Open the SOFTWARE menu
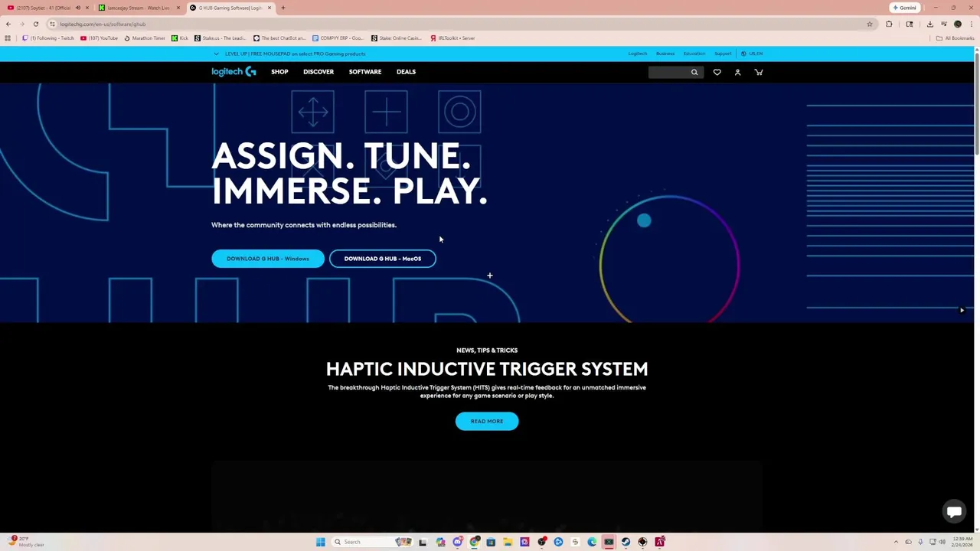The image size is (980, 551). [x=365, y=72]
